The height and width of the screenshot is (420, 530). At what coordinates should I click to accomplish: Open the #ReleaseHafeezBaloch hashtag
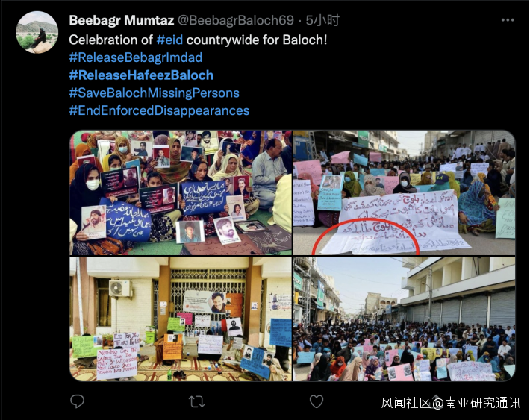[x=141, y=75]
